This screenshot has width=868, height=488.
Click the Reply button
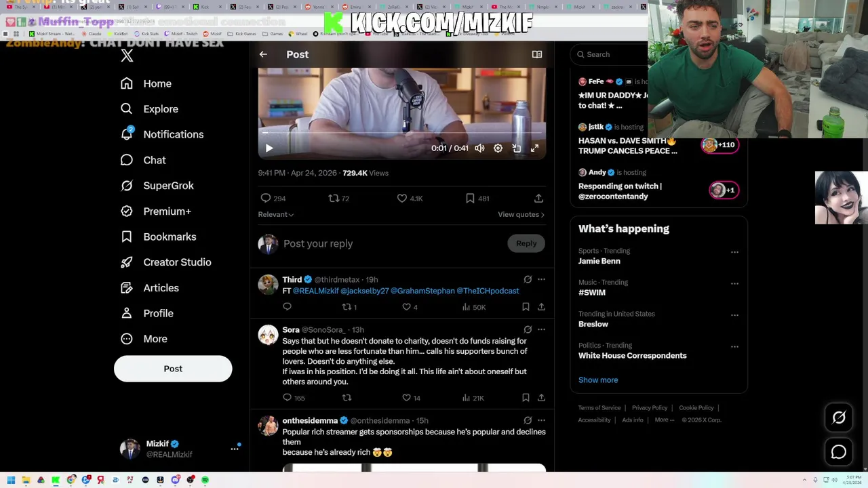(526, 243)
